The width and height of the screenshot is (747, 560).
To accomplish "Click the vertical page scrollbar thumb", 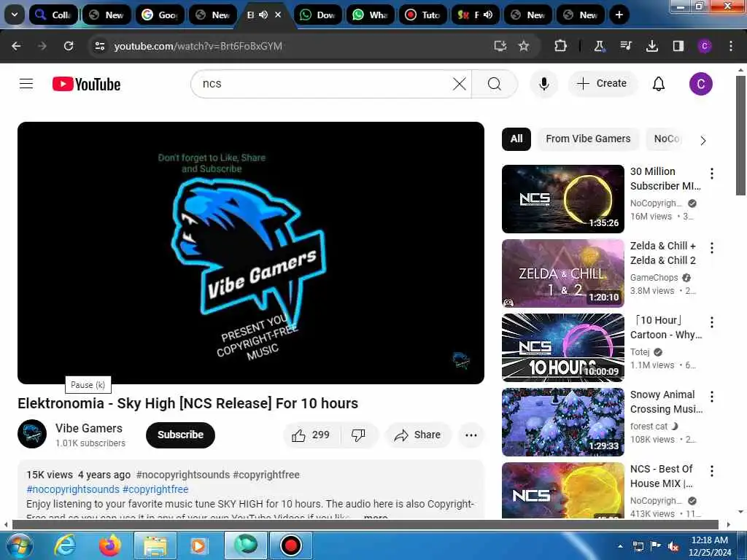I will [x=740, y=135].
